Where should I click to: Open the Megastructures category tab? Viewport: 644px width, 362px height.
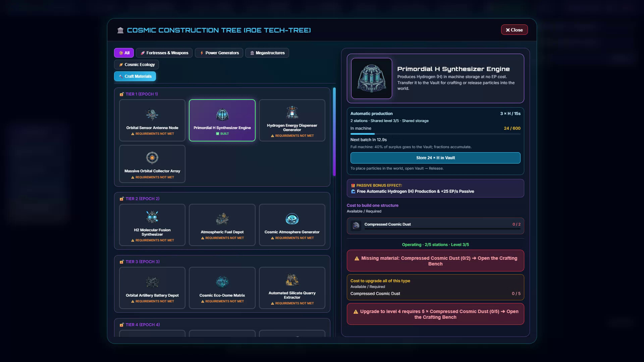267,53
